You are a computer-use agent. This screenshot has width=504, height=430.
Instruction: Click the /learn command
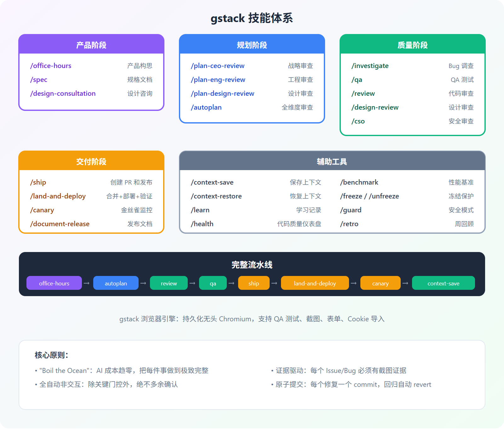click(x=200, y=210)
